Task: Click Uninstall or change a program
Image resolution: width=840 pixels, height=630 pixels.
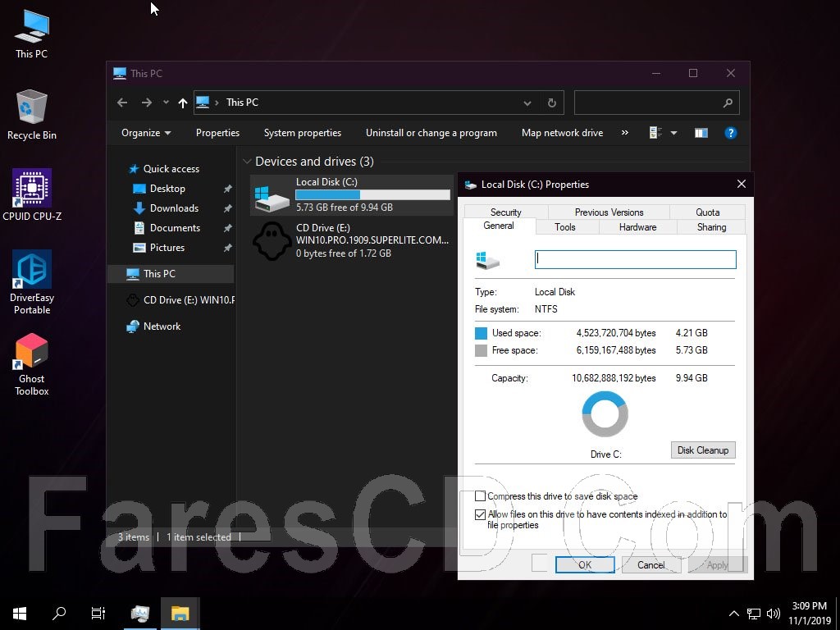Action: click(x=431, y=133)
